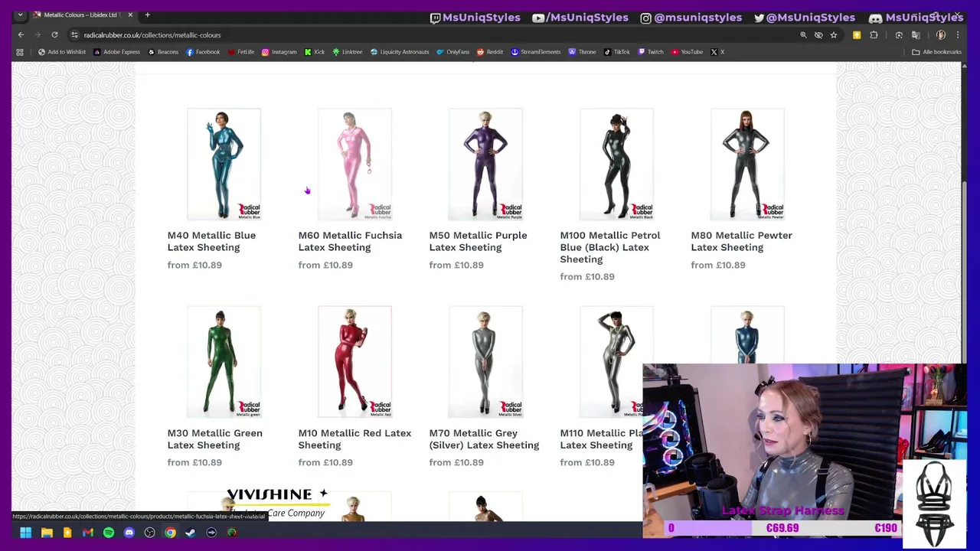Click the M80 Metallic Pewter Latex Sheeting title
The width and height of the screenshot is (980, 551).
(x=741, y=241)
